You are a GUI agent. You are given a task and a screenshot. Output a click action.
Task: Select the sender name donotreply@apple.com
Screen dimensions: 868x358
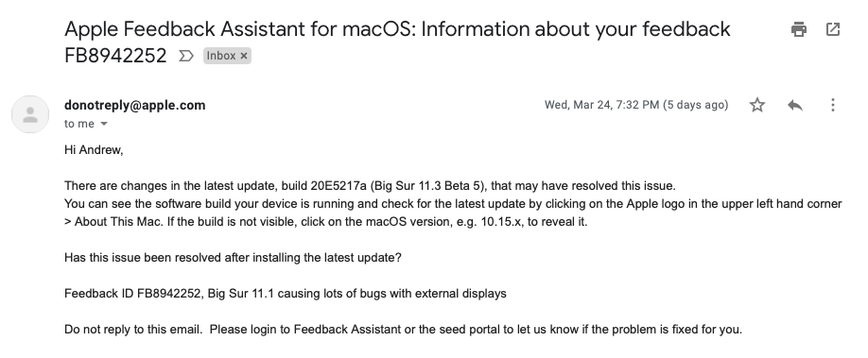(x=134, y=105)
